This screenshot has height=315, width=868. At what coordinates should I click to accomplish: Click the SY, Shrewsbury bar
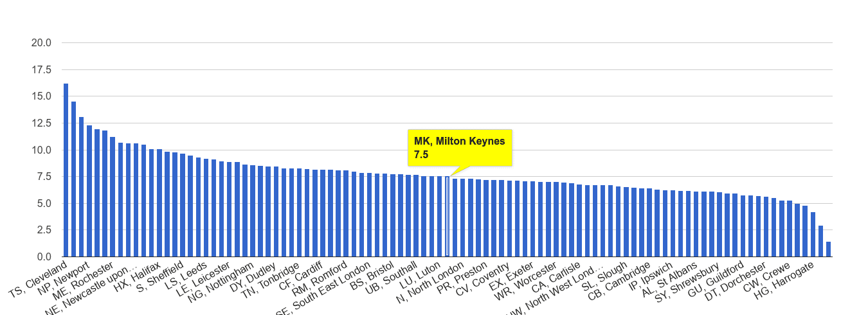tap(719, 224)
